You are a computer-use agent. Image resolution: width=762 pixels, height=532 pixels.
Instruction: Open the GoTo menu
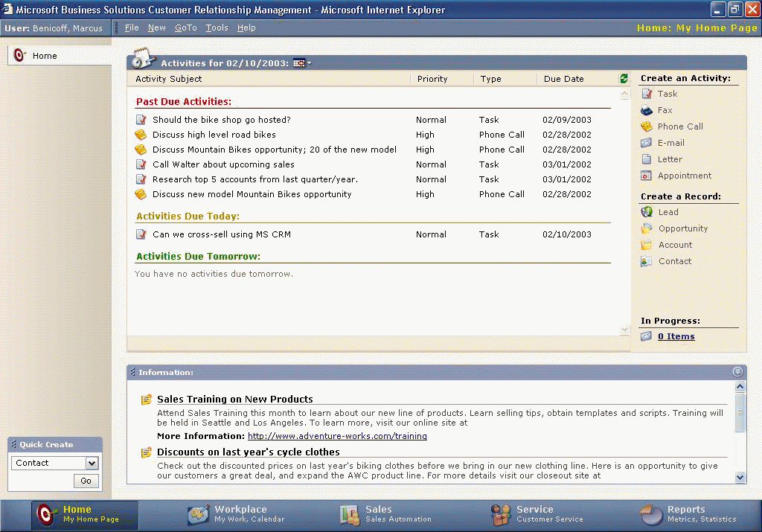pos(185,28)
